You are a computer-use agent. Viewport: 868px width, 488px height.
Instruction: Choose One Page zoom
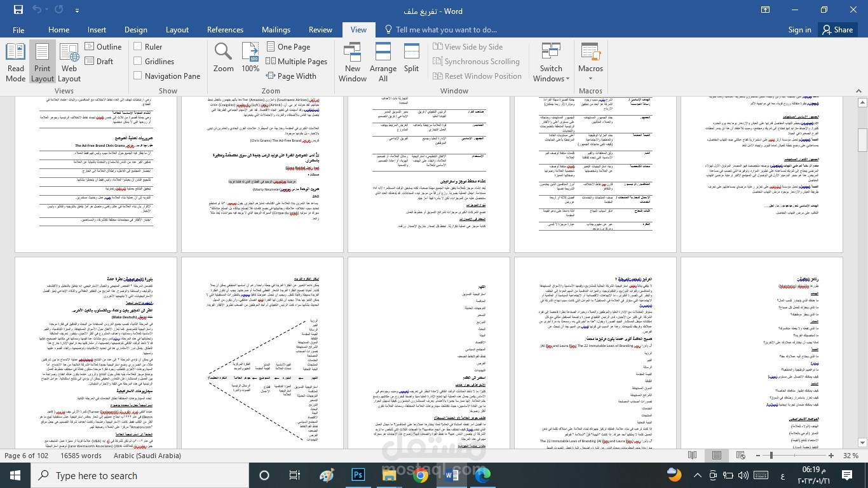(x=288, y=46)
